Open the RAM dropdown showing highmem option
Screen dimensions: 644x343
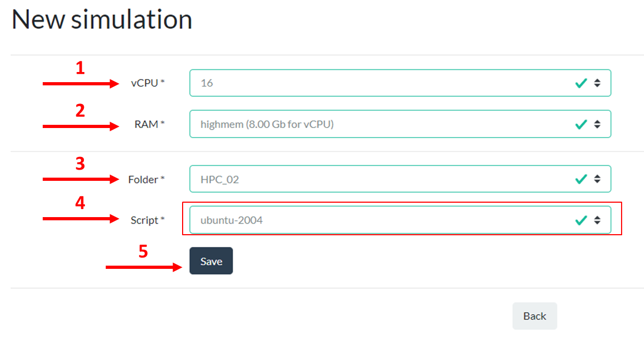click(374, 124)
